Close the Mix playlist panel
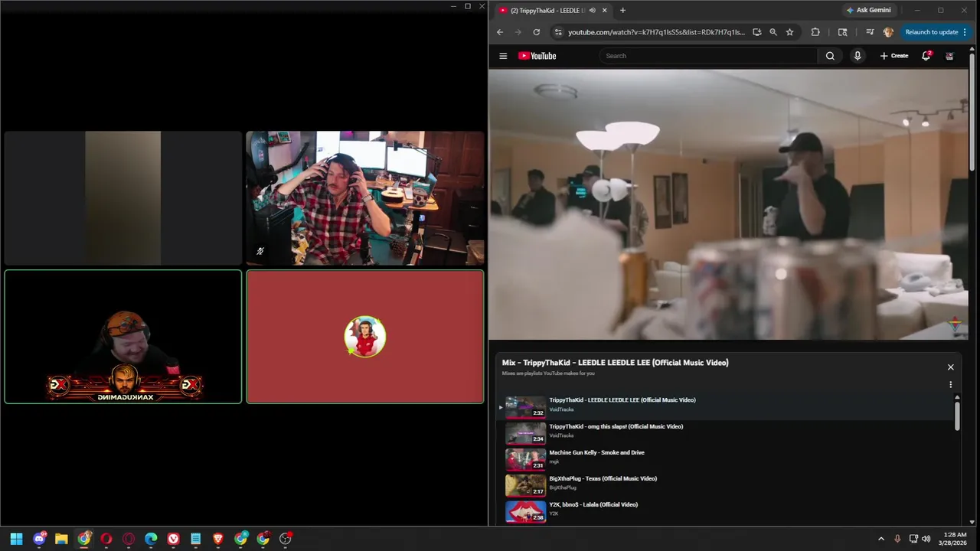 951,367
